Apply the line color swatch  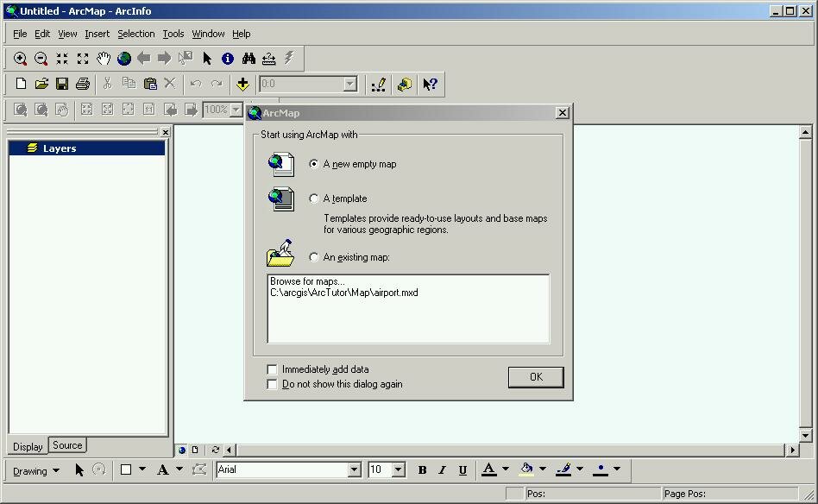(563, 469)
